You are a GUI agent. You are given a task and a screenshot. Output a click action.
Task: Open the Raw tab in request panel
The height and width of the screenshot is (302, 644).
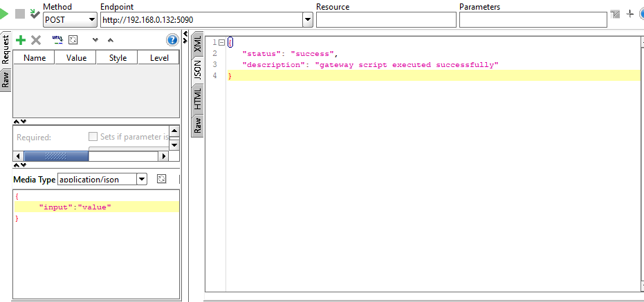pos(6,79)
